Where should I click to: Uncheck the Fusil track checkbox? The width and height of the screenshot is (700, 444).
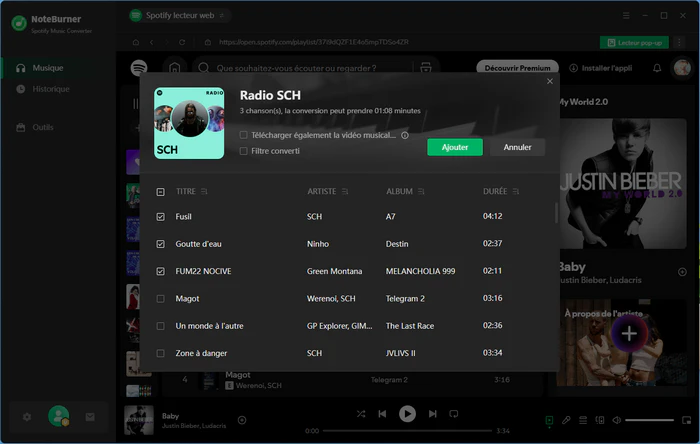[161, 217]
